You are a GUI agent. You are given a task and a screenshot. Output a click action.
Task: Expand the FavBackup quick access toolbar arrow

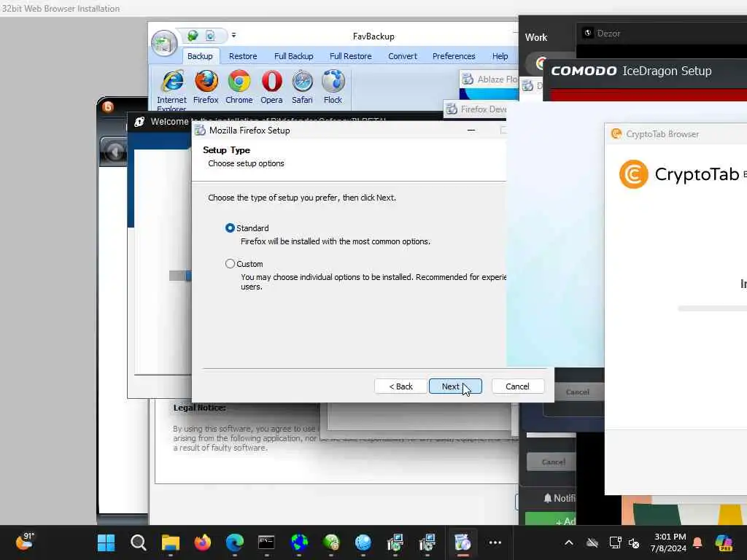[x=233, y=36]
